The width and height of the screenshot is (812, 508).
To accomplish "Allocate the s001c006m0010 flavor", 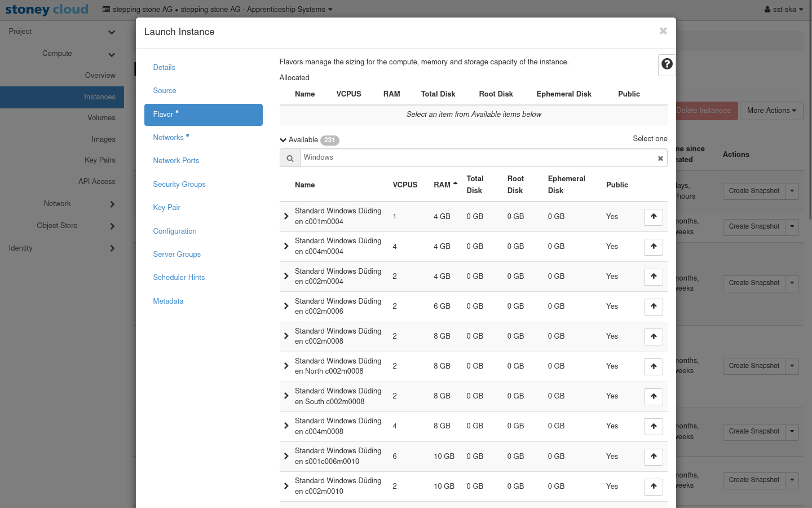I will [654, 457].
